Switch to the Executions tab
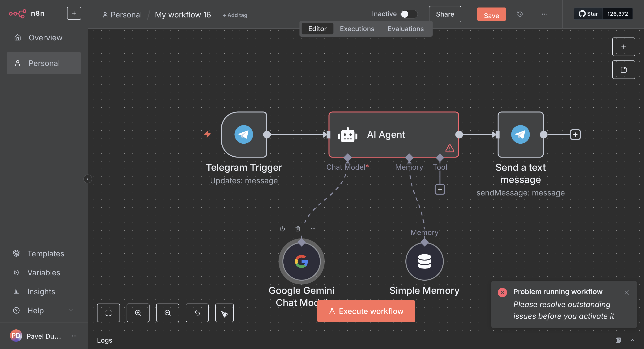 tap(357, 29)
